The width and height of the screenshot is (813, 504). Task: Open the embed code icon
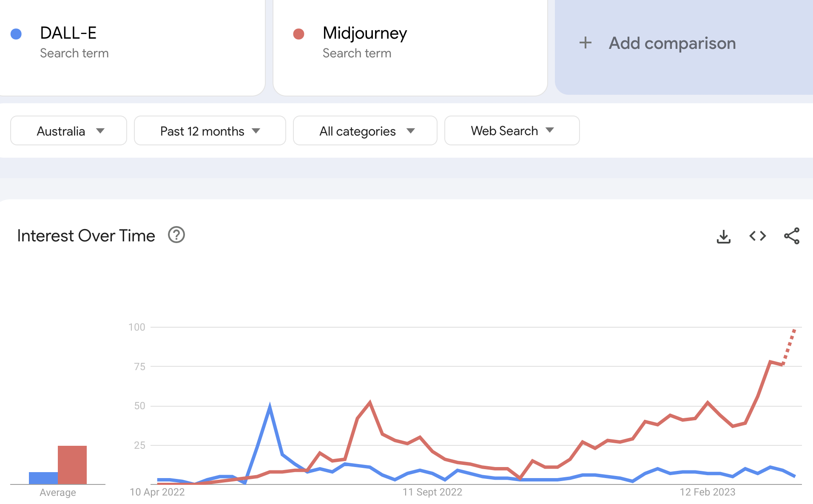pyautogui.click(x=757, y=236)
